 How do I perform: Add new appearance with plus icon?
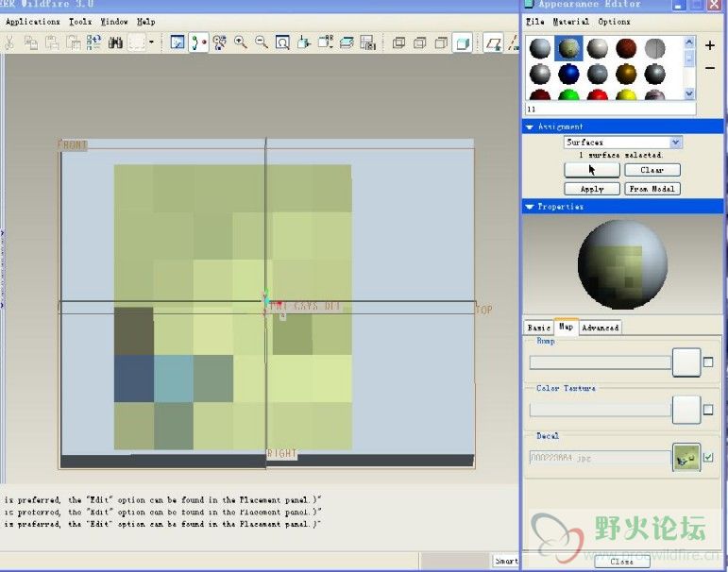(x=710, y=44)
